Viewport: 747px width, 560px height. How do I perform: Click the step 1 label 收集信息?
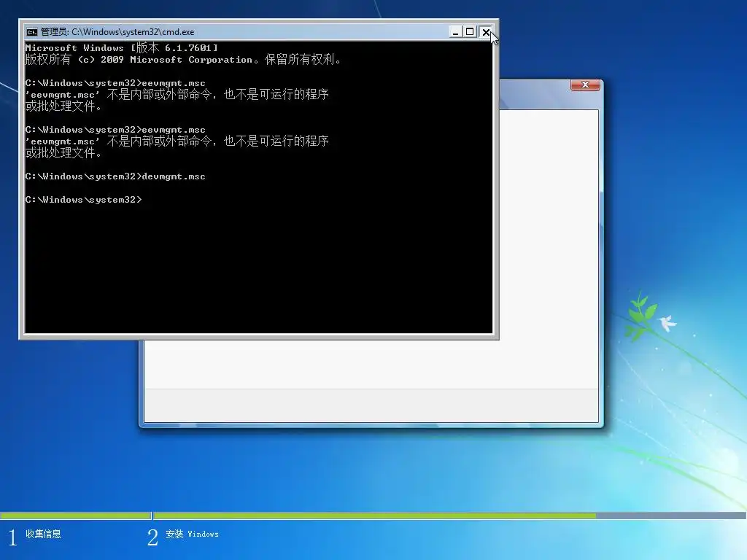tap(43, 534)
